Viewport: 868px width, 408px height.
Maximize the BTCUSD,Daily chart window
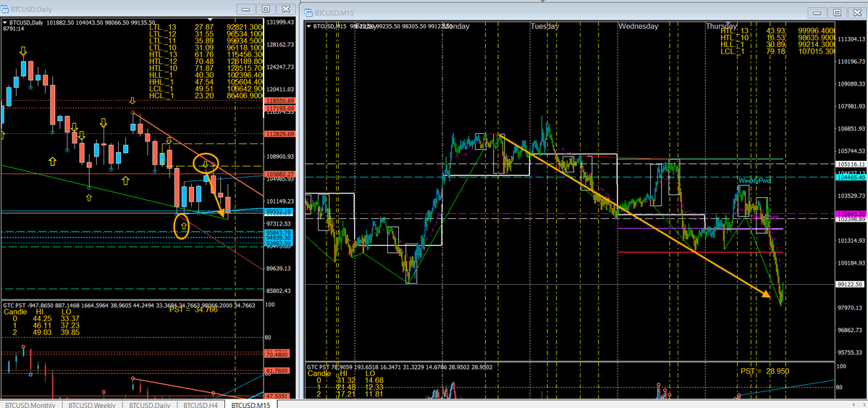(x=266, y=8)
